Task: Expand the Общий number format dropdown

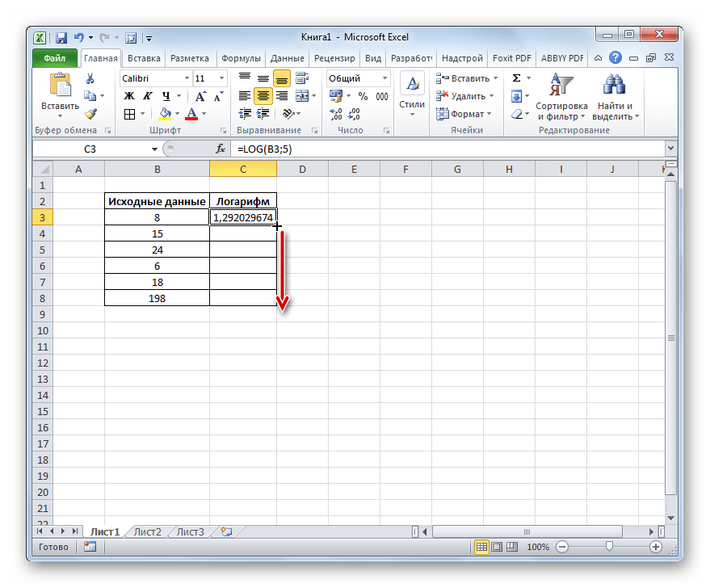Action: (x=384, y=78)
